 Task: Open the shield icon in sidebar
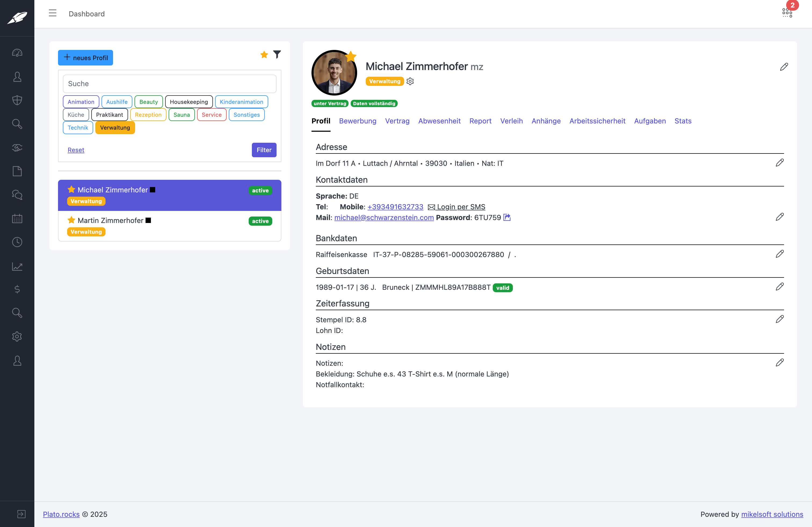click(x=17, y=100)
